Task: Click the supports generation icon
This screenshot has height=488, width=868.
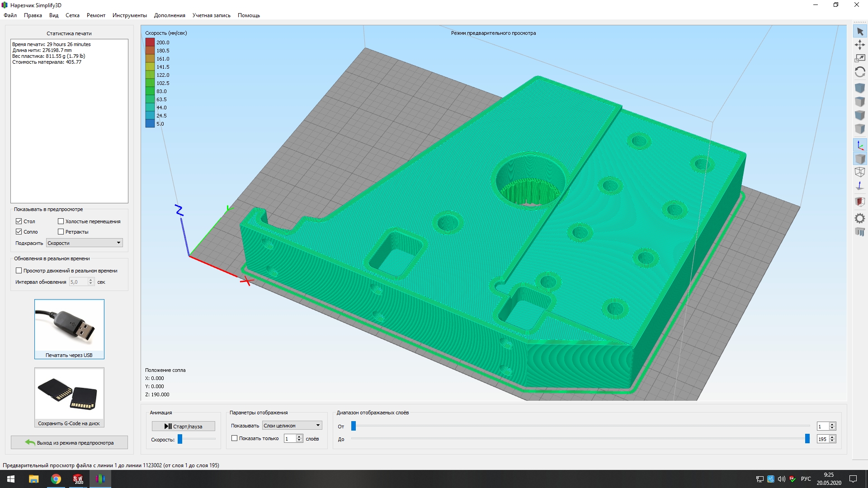Action: click(x=860, y=232)
